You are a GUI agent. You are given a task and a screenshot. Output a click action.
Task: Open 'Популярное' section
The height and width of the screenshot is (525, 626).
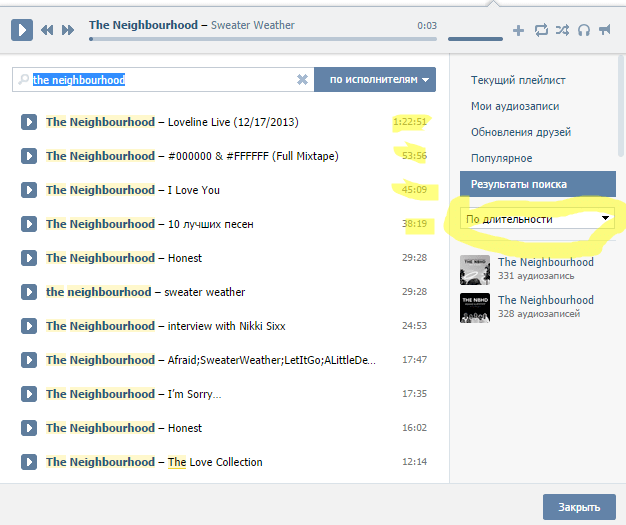point(501,158)
